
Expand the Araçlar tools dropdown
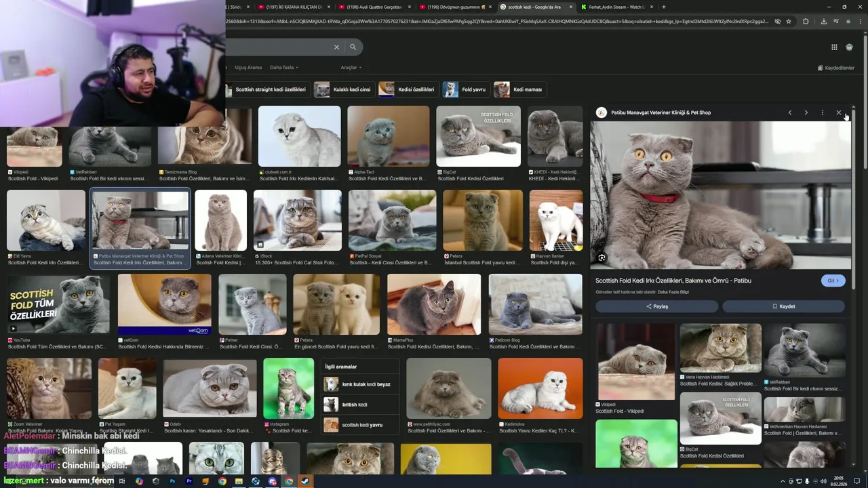[x=351, y=67]
